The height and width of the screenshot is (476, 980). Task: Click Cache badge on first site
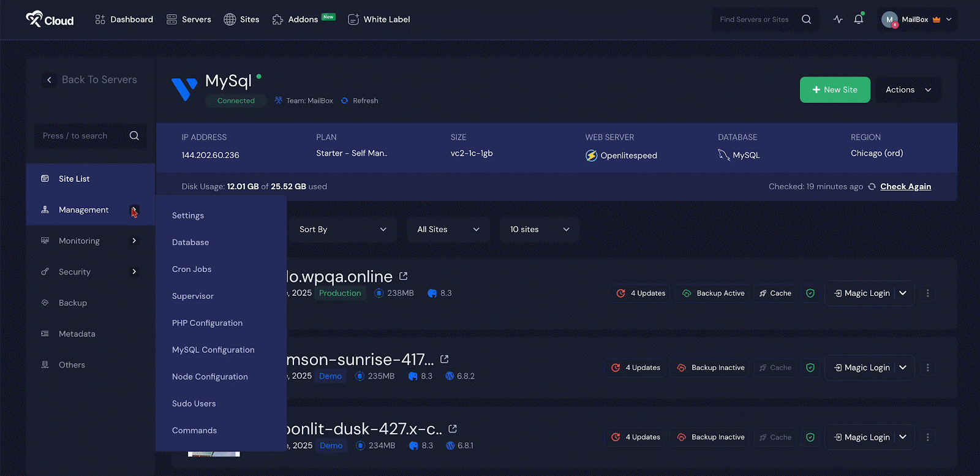point(775,293)
